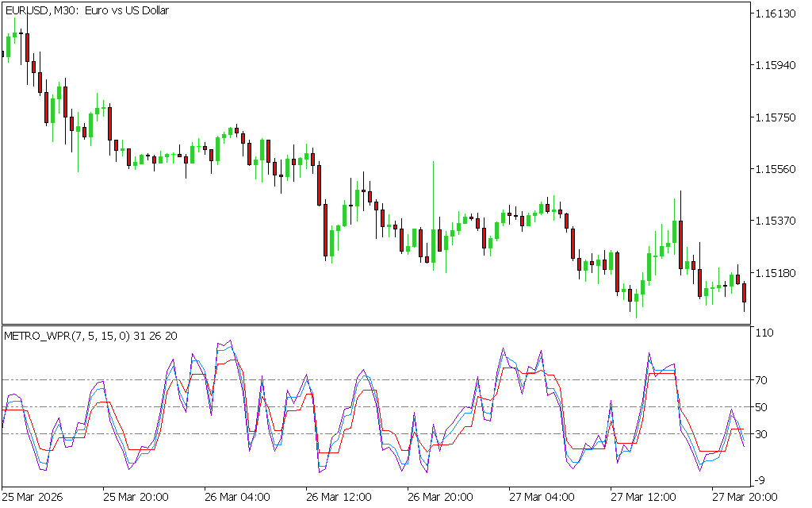The height and width of the screenshot is (508, 812).
Task: Click the 50 level label on indicator
Action: tap(762, 407)
